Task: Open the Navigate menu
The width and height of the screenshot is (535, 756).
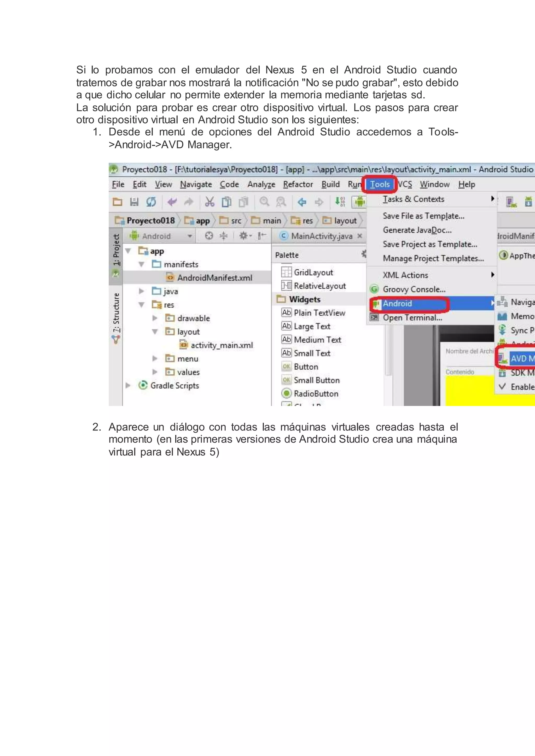Action: click(196, 184)
